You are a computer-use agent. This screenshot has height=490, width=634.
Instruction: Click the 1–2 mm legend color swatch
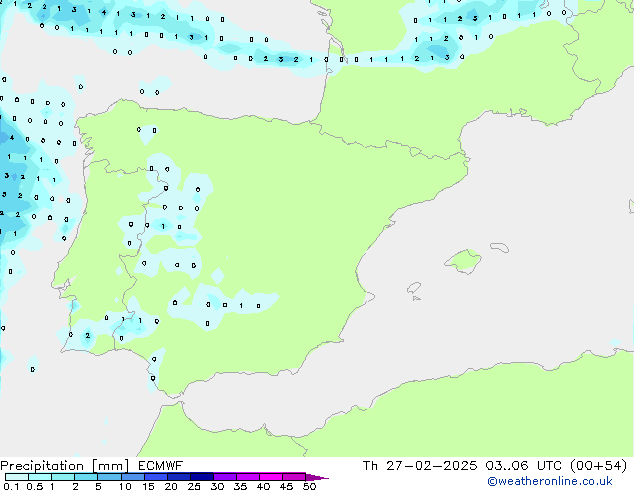[63, 477]
